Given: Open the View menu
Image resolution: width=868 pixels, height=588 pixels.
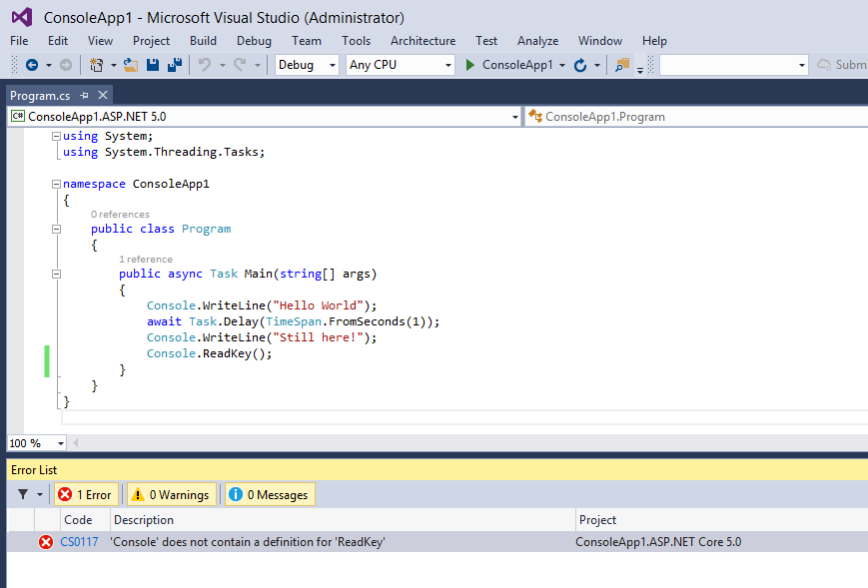Looking at the screenshot, I should [100, 41].
